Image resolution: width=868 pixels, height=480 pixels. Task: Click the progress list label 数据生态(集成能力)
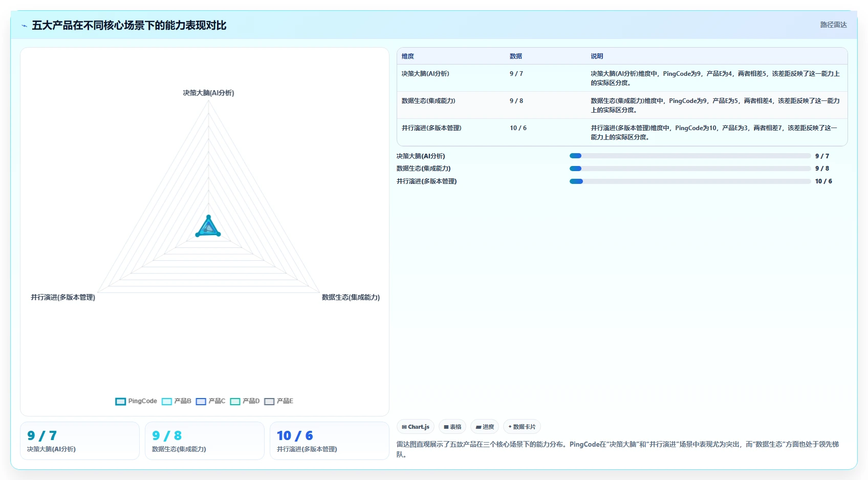click(424, 169)
